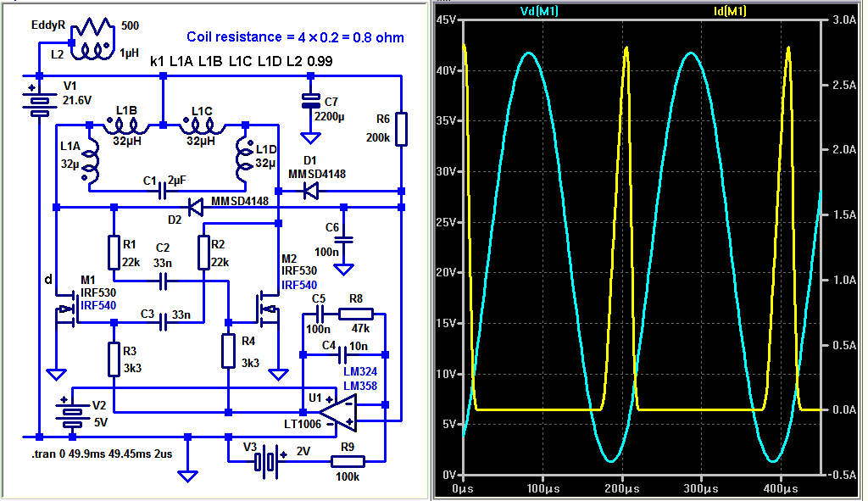Click the C7 2200µ capacitor symbol
The image size is (868, 501).
[x=310, y=101]
